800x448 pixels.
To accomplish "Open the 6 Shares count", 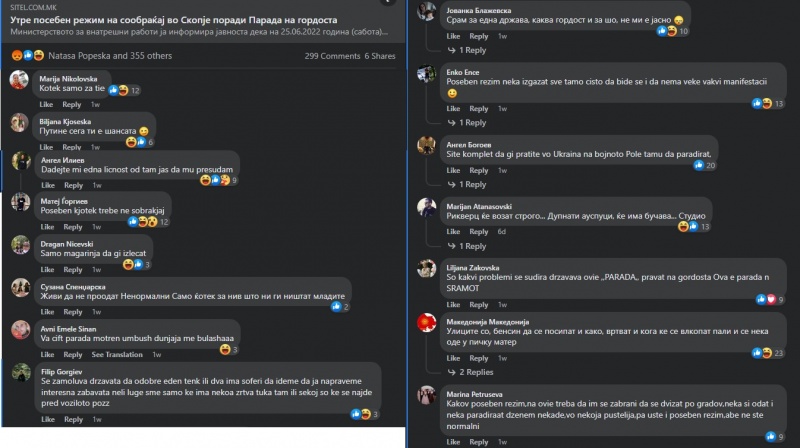I will (x=380, y=56).
